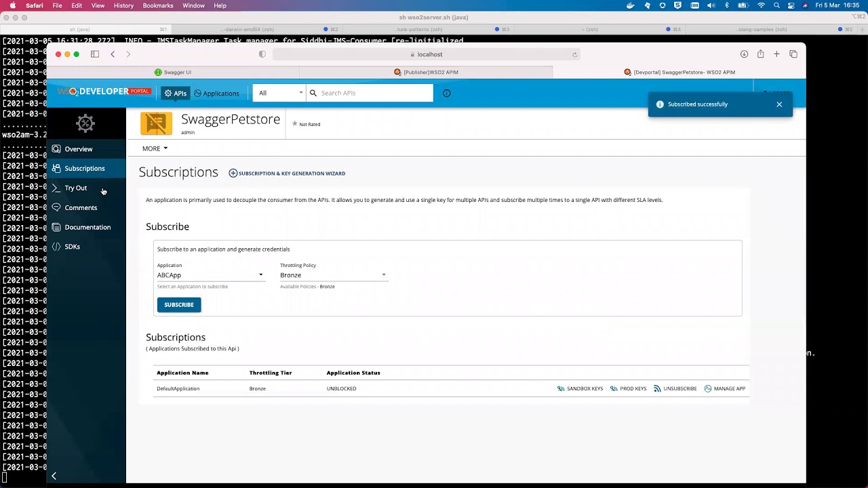Open the History menu
868x488 pixels.
pyautogui.click(x=123, y=5)
